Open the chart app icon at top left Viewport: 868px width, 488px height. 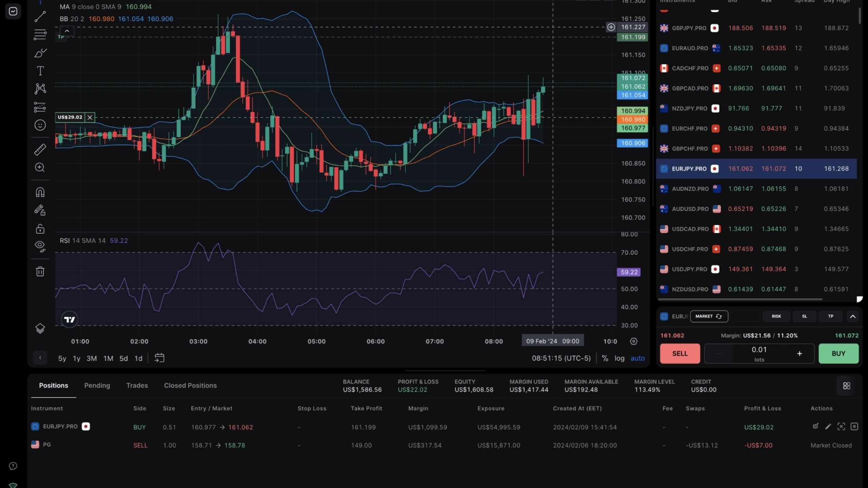[13, 11]
